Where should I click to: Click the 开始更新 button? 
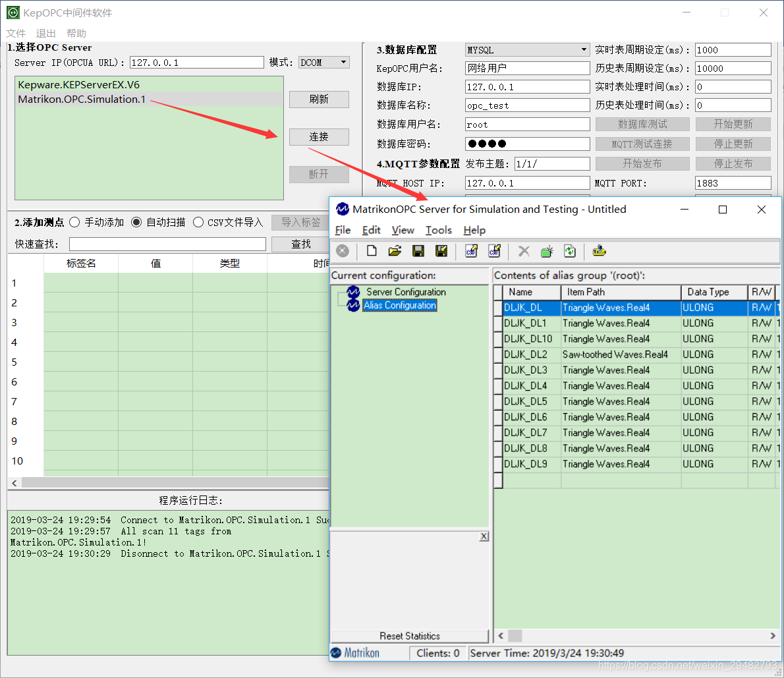pyautogui.click(x=733, y=124)
